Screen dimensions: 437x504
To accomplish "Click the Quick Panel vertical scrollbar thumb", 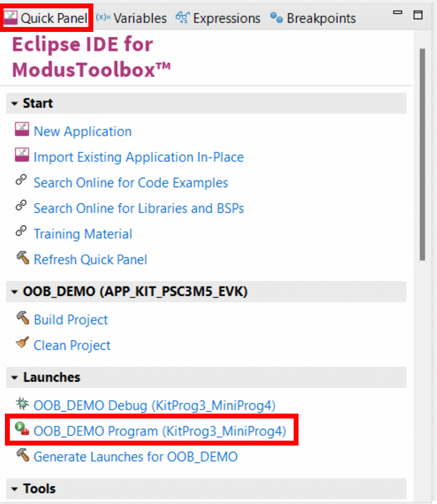I will click(422, 154).
